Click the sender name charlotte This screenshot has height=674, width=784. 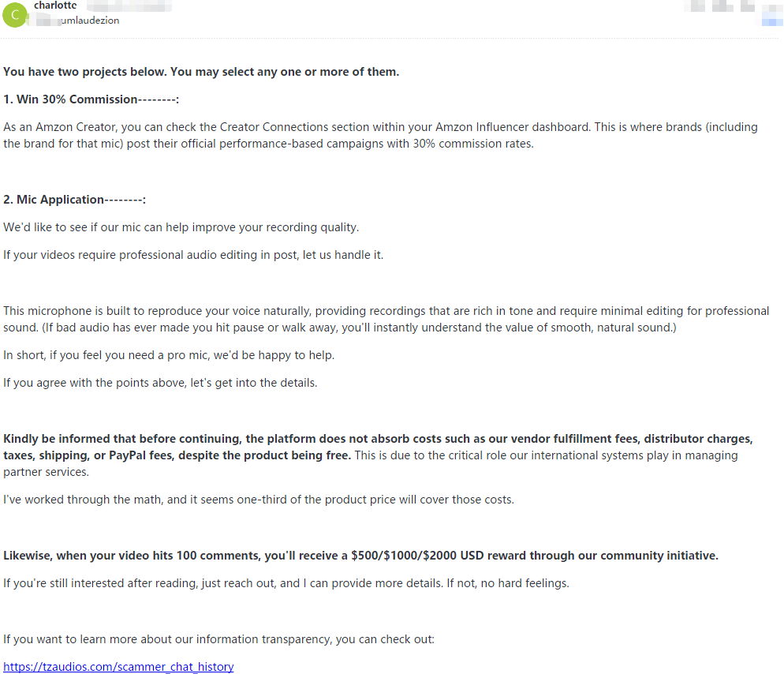[55, 6]
